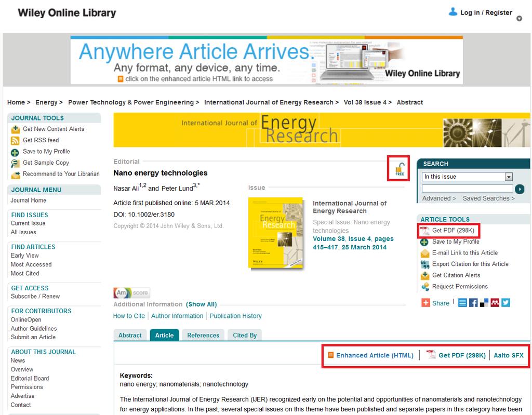Open Author Guidelines link
The image size is (532, 415).
pyautogui.click(x=34, y=328)
